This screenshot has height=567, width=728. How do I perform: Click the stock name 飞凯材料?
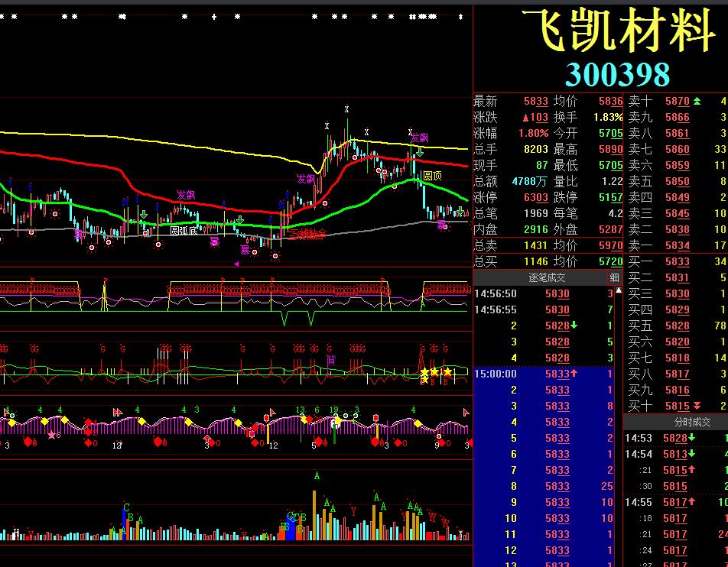(619, 31)
